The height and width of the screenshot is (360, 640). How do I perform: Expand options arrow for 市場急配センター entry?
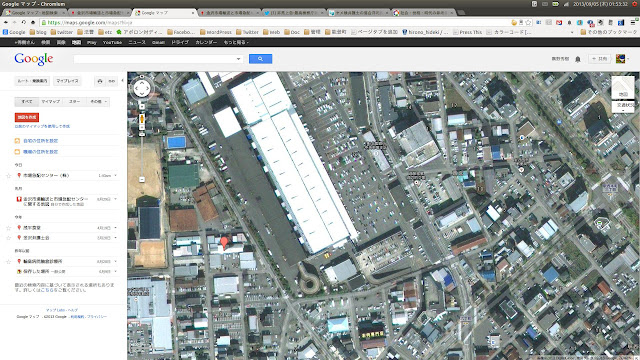coord(116,176)
